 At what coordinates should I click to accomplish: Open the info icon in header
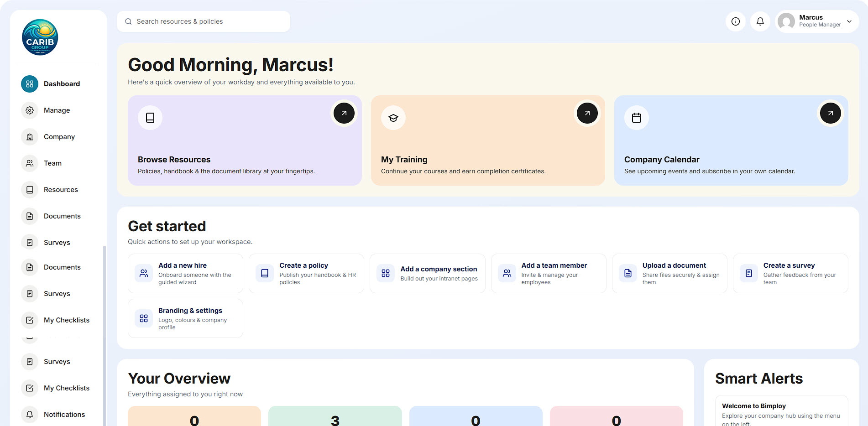[736, 21]
